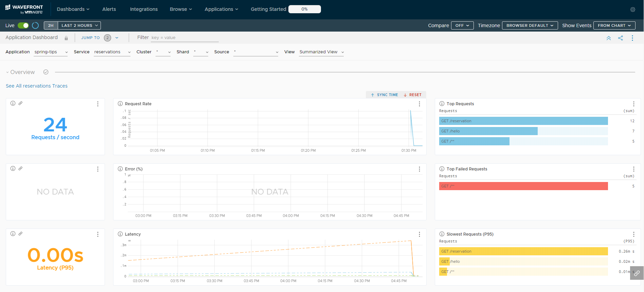Viewport: 644px width, 292px height.
Task: Click the floating link icon button at bottom right
Action: 637,273
